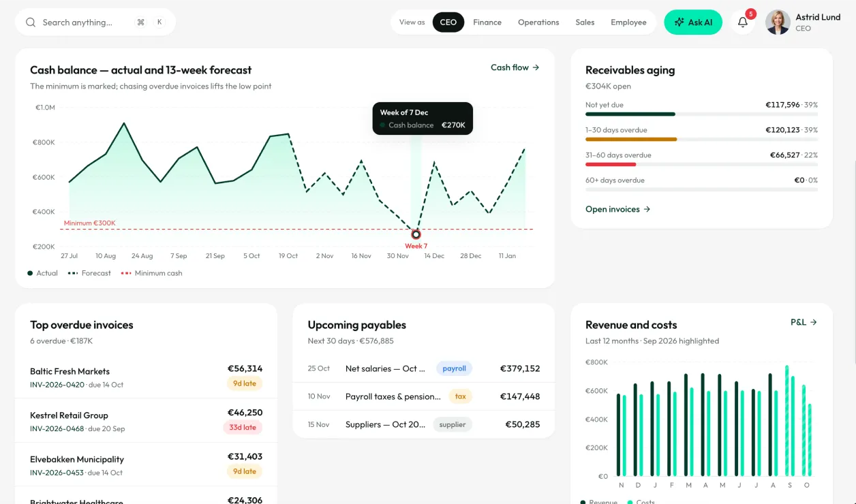
Task: Switch view to Operations
Action: point(538,22)
